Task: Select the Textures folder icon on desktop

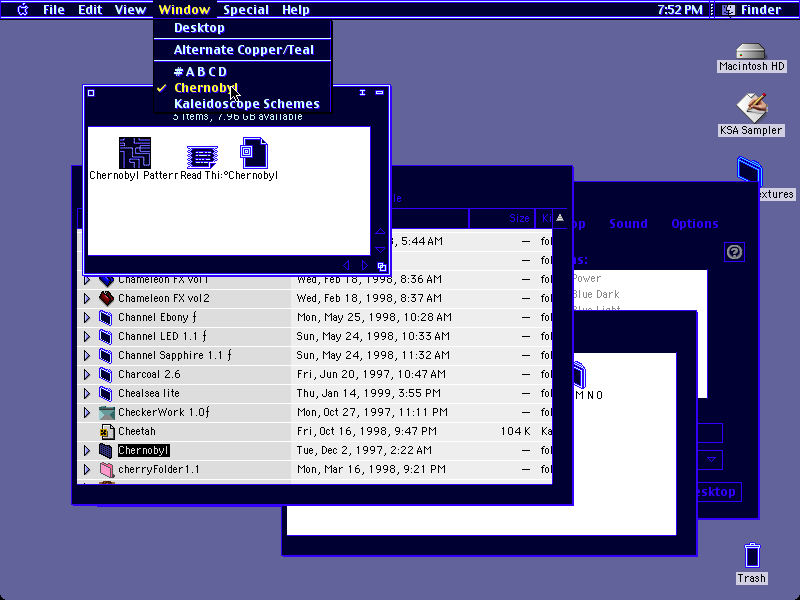Action: pos(749,170)
